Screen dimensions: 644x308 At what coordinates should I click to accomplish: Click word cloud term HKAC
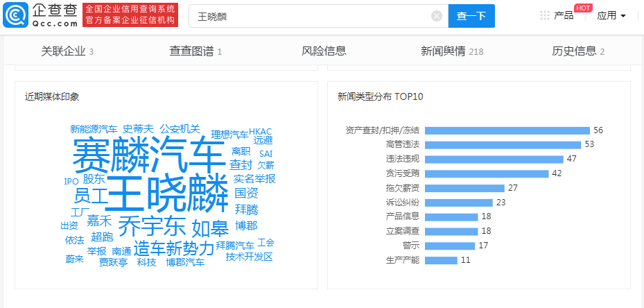(261, 132)
